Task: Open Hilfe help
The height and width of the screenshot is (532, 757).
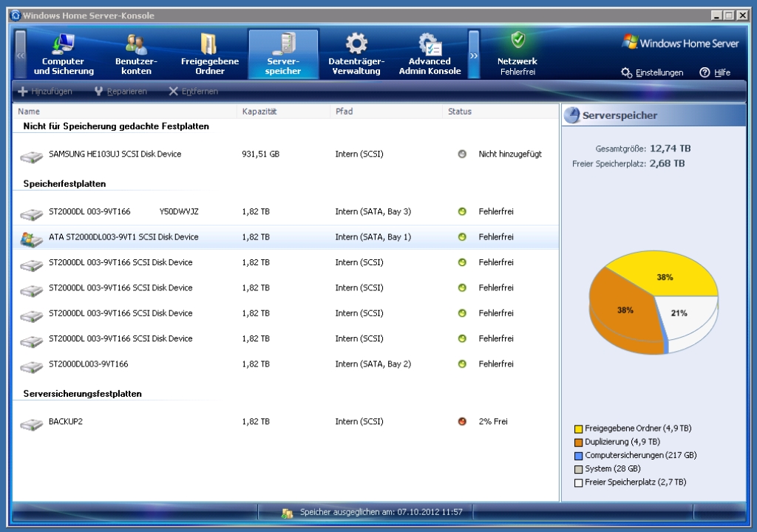Action: (715, 72)
